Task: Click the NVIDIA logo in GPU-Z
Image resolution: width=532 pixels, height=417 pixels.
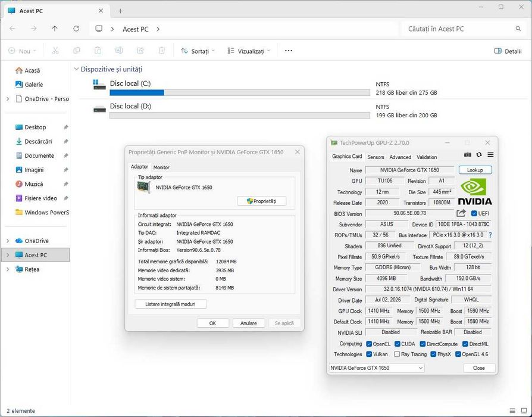Action: tap(475, 192)
